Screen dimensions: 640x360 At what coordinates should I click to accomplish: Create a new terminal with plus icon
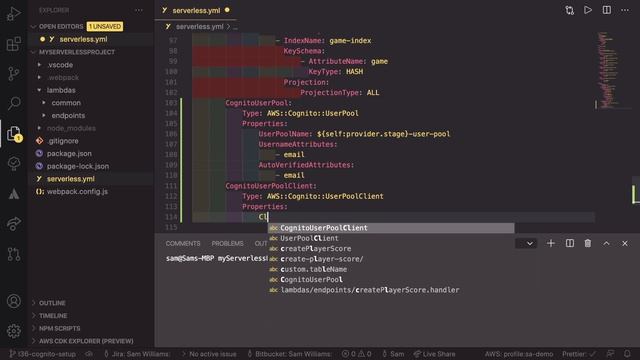551,243
